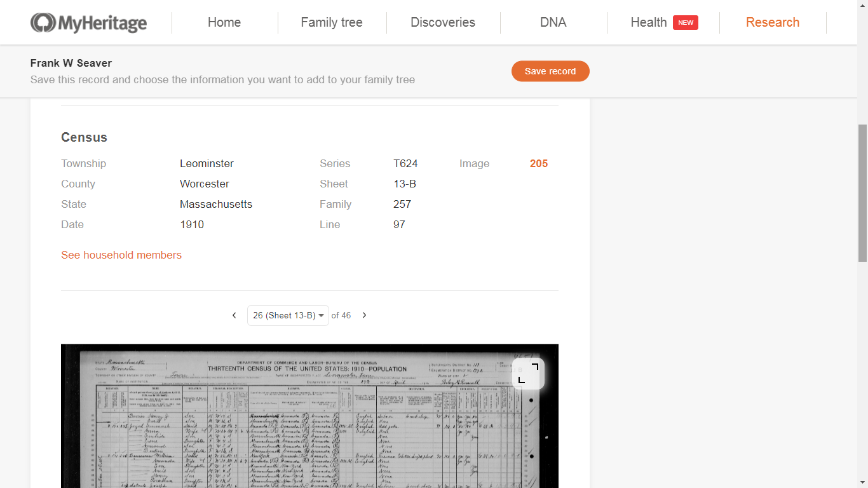Advance to the next census sheet arrow

[364, 315]
